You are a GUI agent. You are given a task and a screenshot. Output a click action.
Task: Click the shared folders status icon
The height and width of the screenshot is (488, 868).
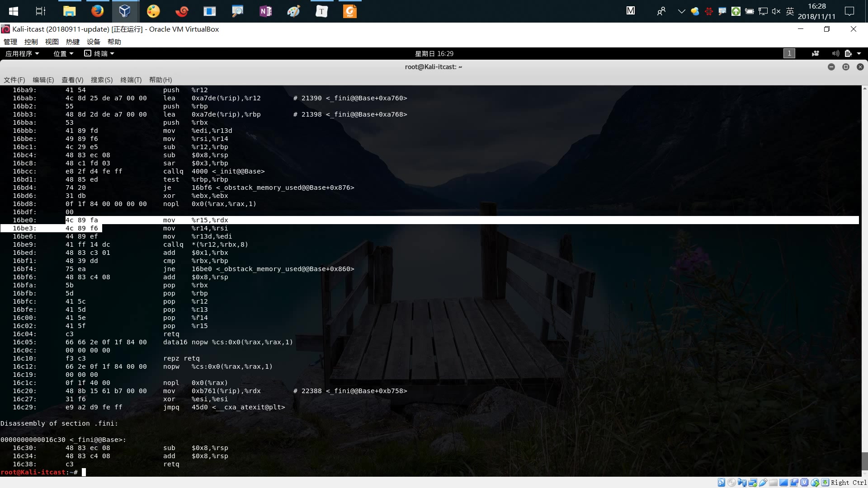click(x=773, y=483)
